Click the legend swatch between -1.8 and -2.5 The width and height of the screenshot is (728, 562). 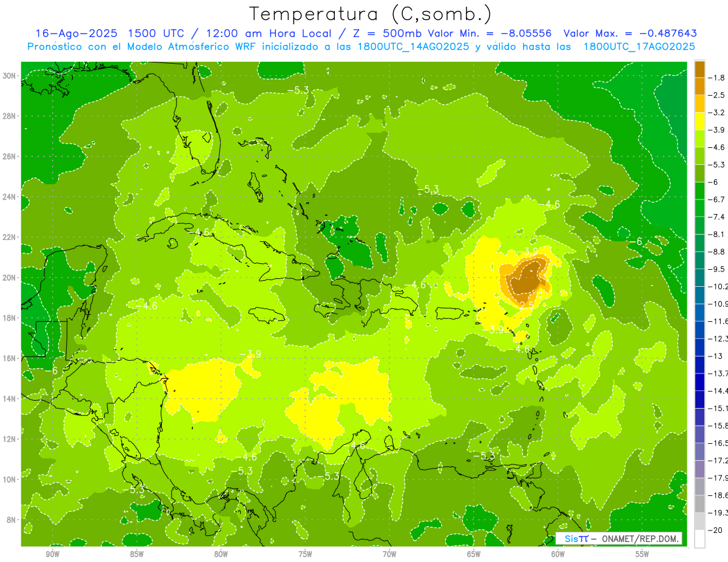pos(699,86)
